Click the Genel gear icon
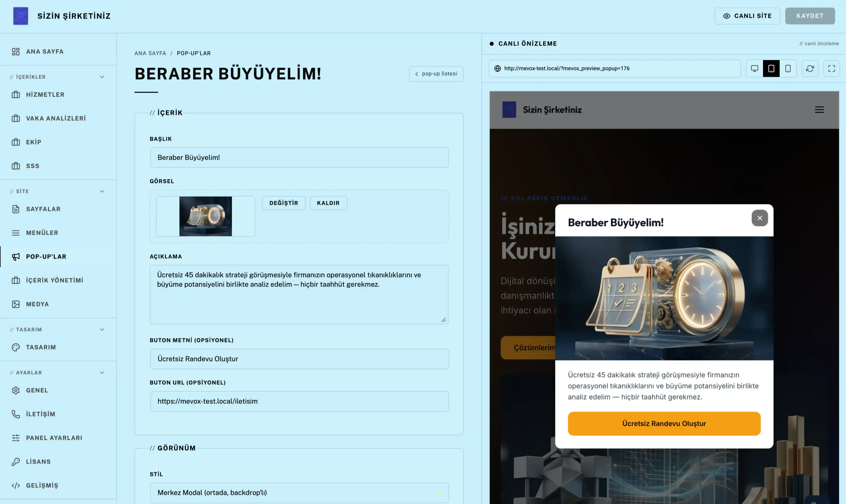This screenshot has width=846, height=504. [16, 390]
